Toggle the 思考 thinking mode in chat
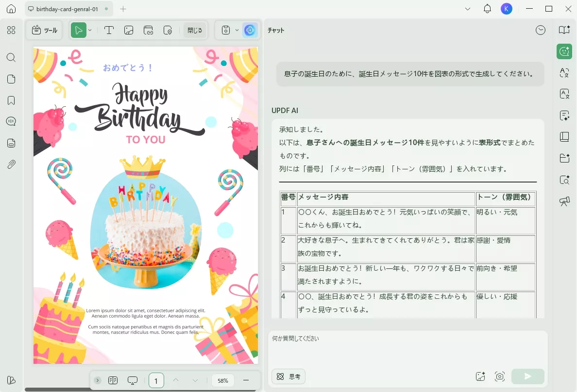This screenshot has width=577, height=392. pyautogui.click(x=288, y=376)
